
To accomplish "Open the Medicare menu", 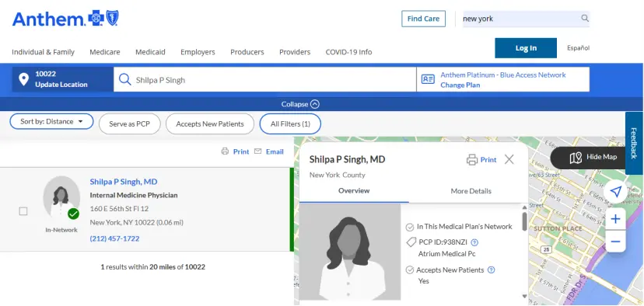I will [105, 52].
